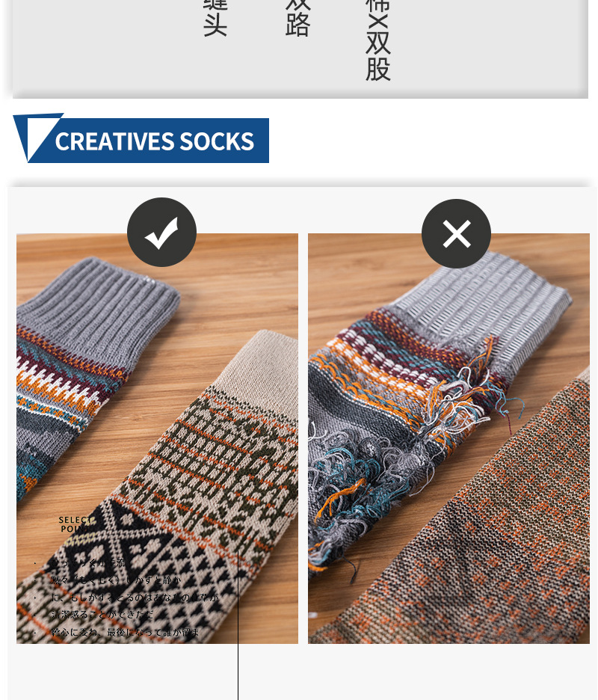
Task: Open the good quality socks photo
Action: point(157,438)
